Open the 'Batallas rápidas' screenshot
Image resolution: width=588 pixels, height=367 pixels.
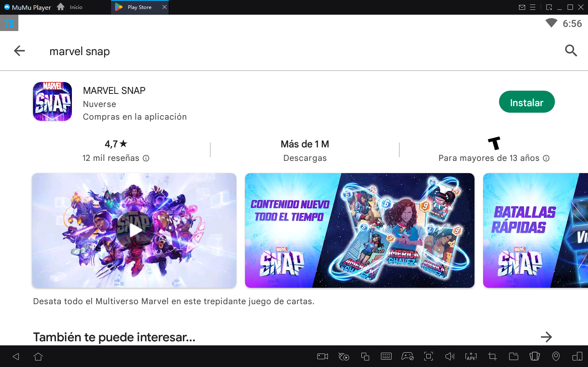pyautogui.click(x=535, y=230)
